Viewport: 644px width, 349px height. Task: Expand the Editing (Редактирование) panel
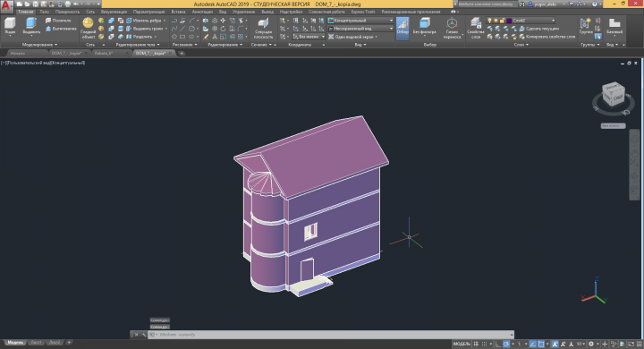(x=225, y=45)
